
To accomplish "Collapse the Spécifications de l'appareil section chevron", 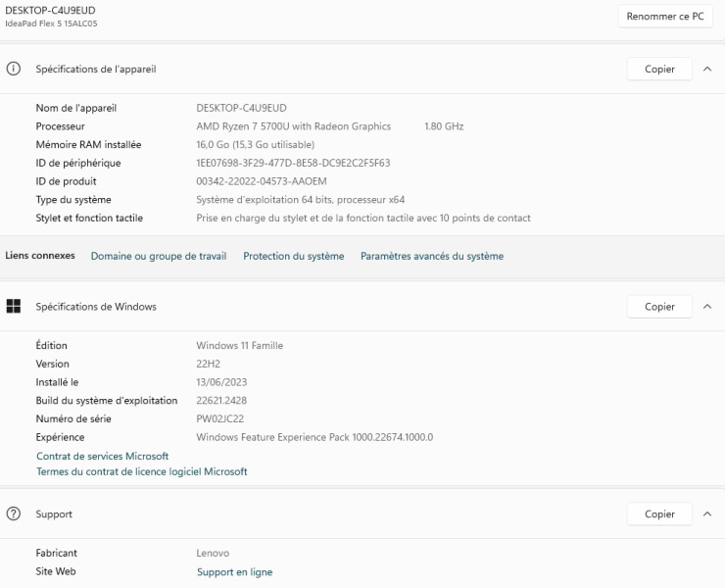I will coord(707,69).
